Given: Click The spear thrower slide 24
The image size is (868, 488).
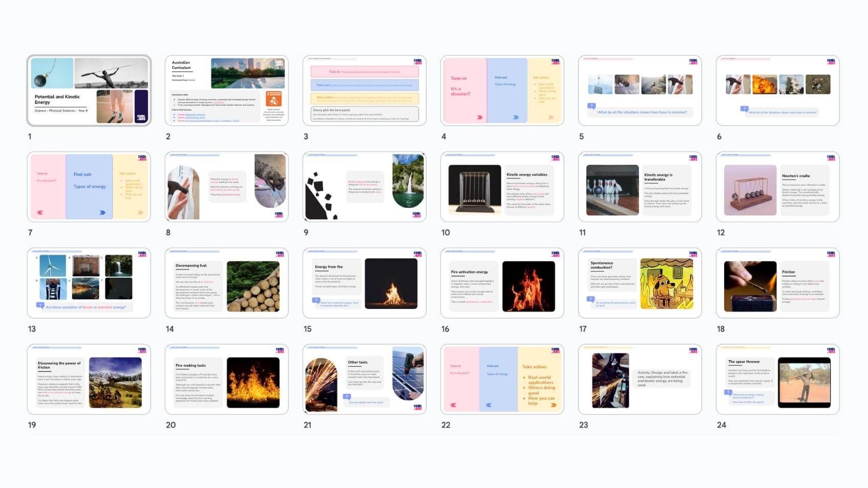Looking at the screenshot, I should (x=777, y=379).
